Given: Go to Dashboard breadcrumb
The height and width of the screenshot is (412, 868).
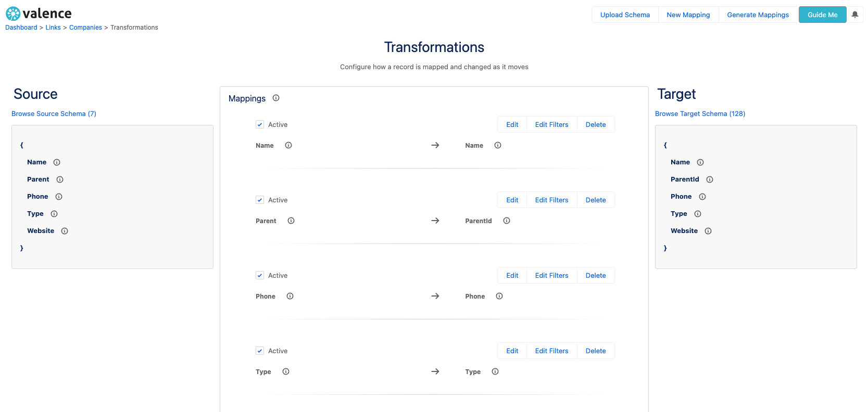Looking at the screenshot, I should point(21,28).
